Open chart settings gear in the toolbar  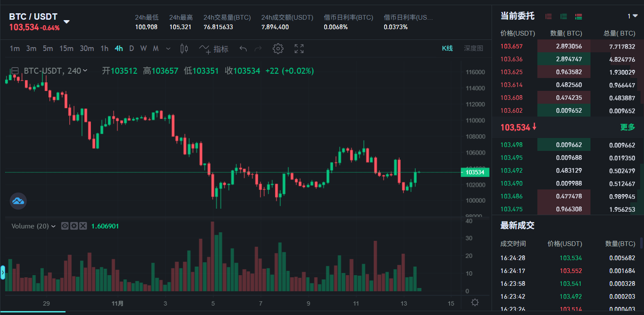coord(278,49)
